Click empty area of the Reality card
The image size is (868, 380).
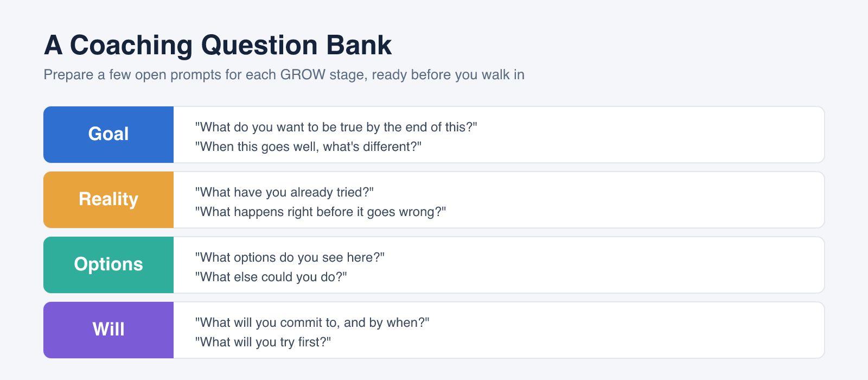[651, 200]
